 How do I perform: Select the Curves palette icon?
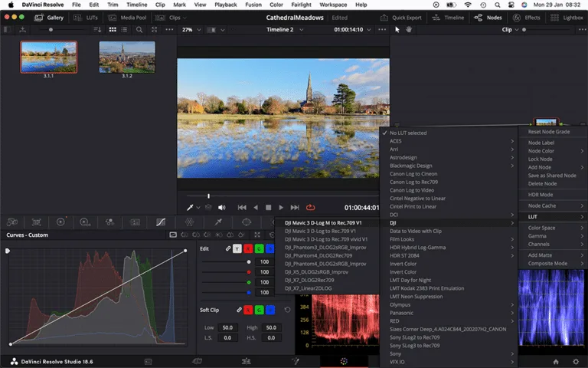pos(161,222)
